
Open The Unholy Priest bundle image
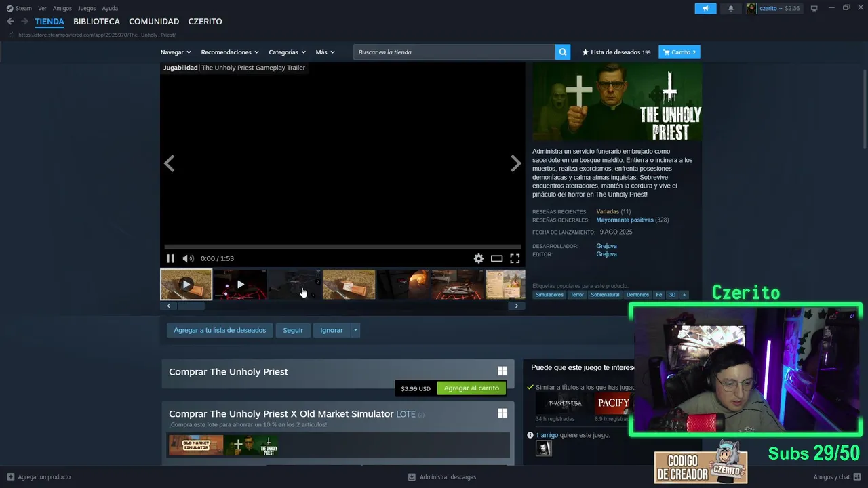[x=252, y=445]
